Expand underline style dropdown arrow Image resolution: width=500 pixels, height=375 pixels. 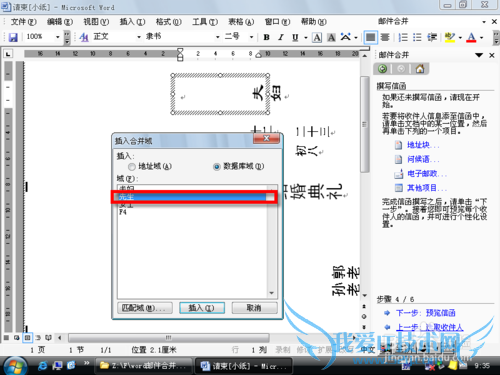(x=306, y=37)
